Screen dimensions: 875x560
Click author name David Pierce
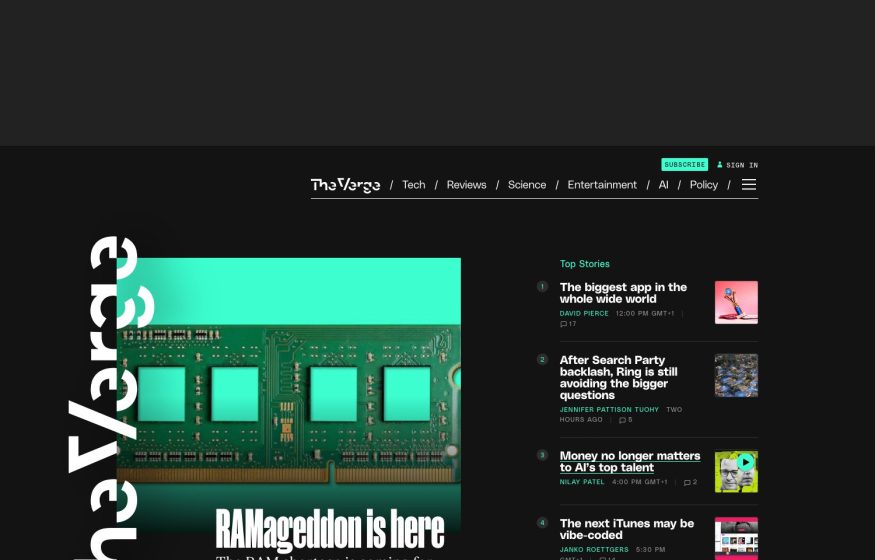pos(584,313)
